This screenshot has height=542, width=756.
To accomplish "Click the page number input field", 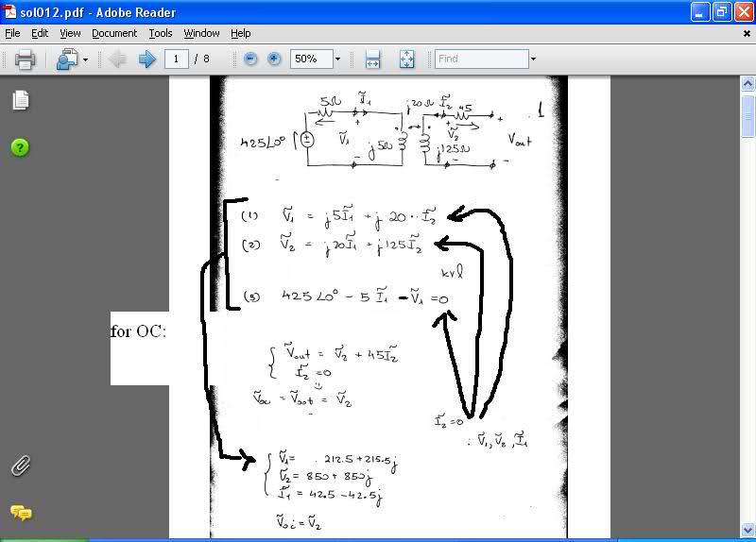I will pyautogui.click(x=176, y=59).
